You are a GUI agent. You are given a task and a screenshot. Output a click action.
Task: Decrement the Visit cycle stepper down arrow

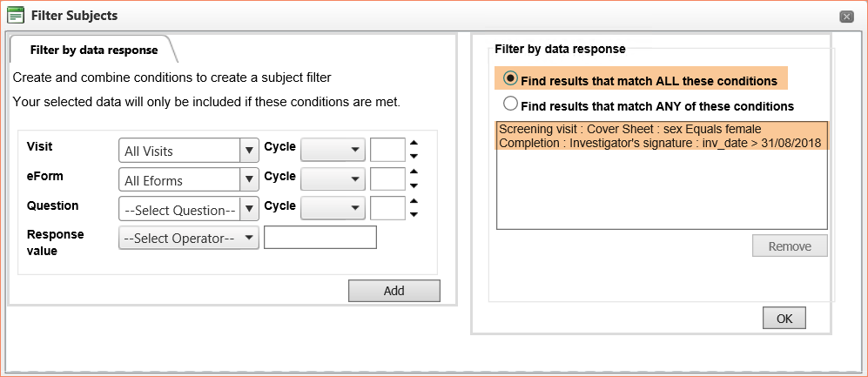[413, 156]
